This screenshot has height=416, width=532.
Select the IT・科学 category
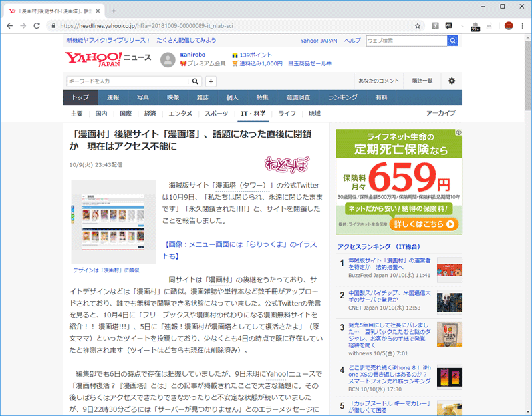(253, 114)
